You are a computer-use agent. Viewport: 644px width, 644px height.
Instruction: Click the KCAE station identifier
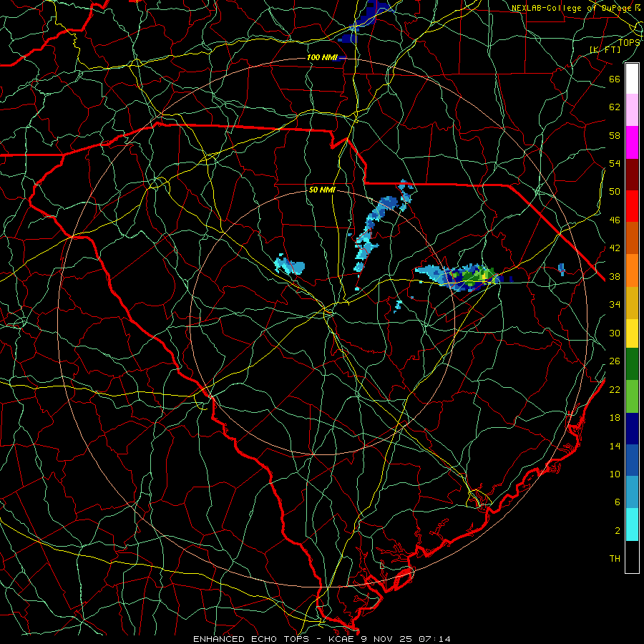[343, 639]
